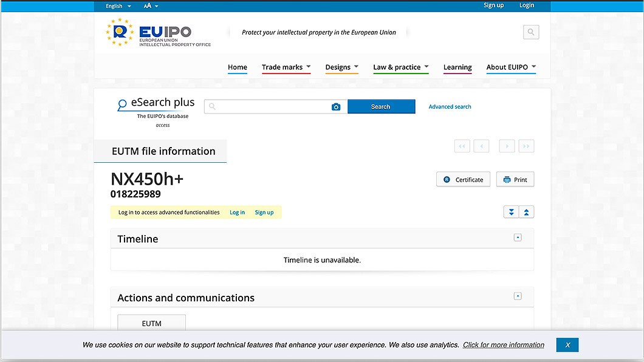Screen dimensions: 644x362
Task: Click Sign up in top bar
Action: pos(493,5)
